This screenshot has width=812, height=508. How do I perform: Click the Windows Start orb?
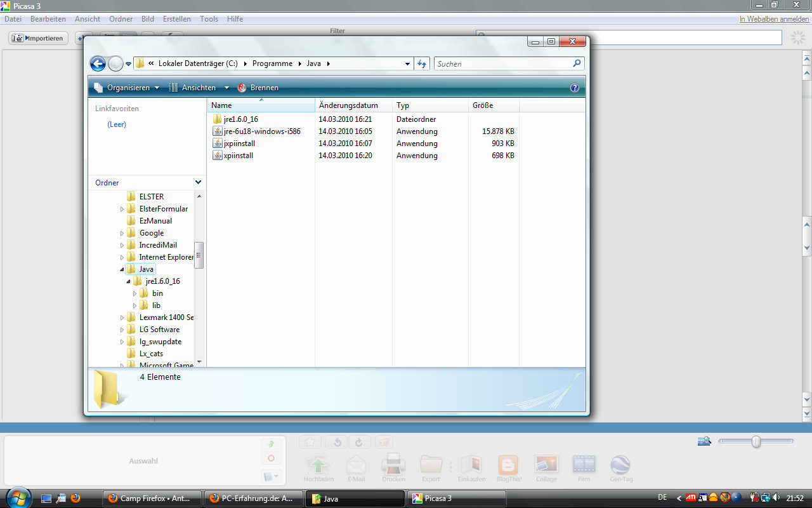[x=17, y=497]
